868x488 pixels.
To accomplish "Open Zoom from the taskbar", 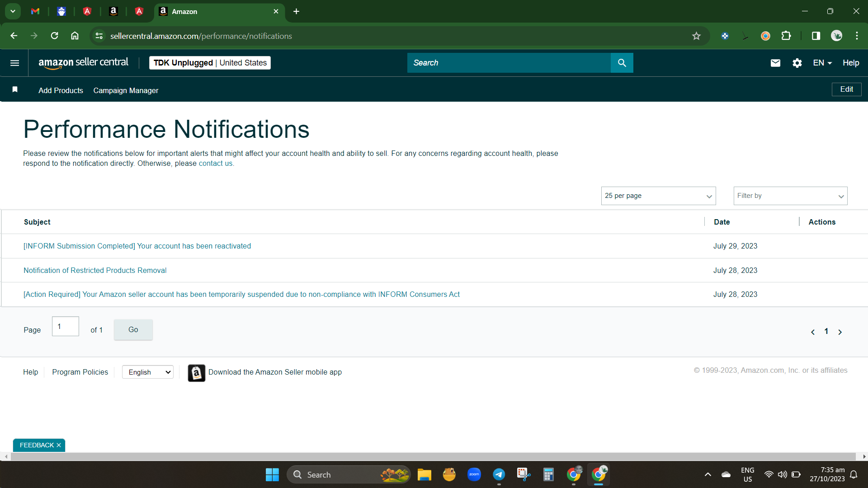I will point(474,474).
